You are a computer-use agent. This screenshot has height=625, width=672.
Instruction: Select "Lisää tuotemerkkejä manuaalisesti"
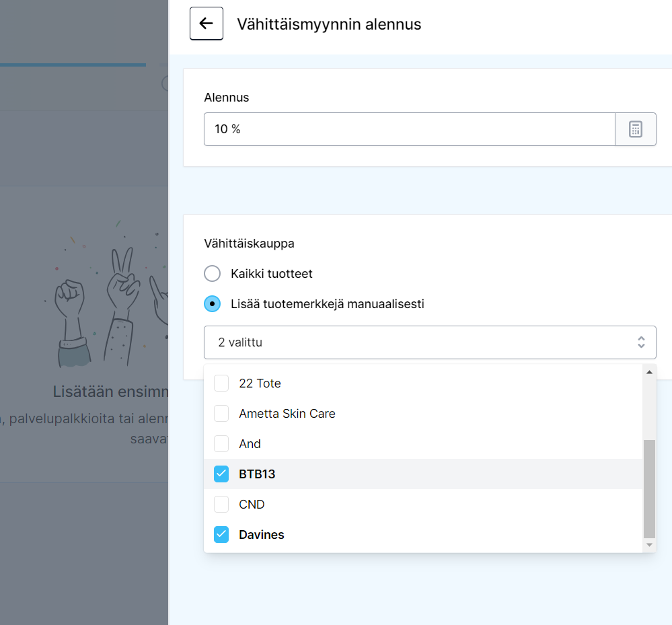[212, 303]
